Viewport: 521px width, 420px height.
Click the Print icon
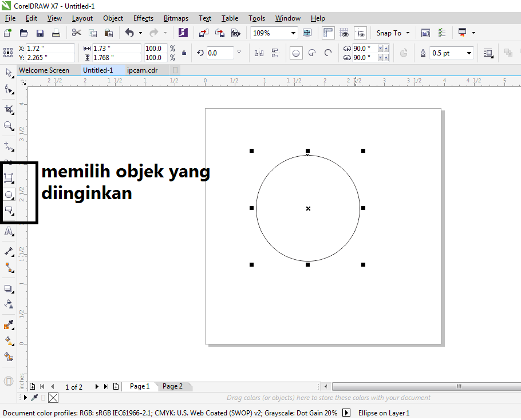[x=56, y=33]
